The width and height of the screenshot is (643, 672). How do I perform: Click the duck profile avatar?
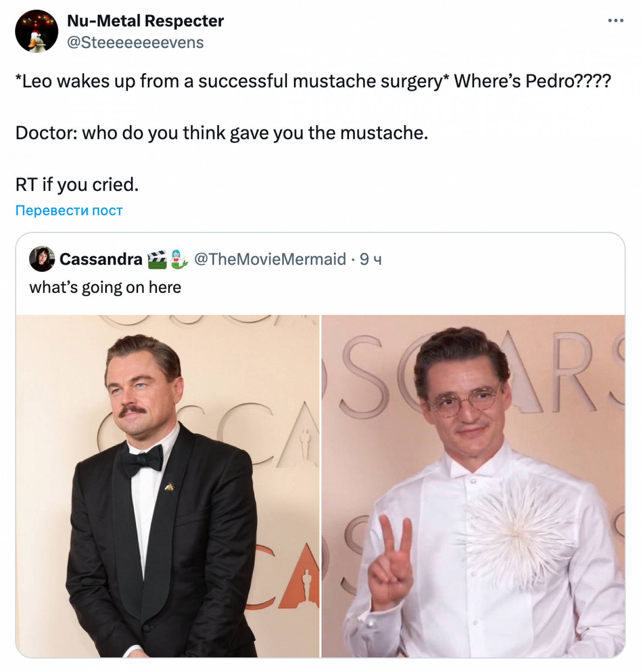[37, 31]
